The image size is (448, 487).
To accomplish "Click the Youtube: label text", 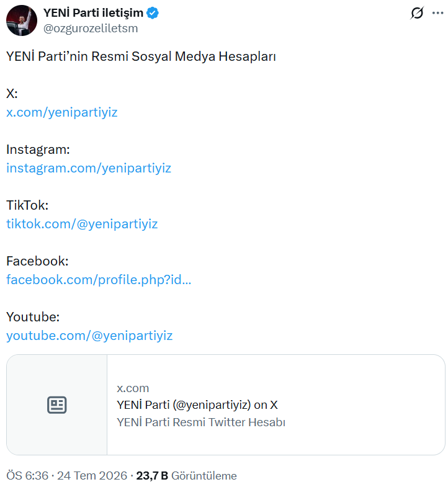I will tap(33, 317).
